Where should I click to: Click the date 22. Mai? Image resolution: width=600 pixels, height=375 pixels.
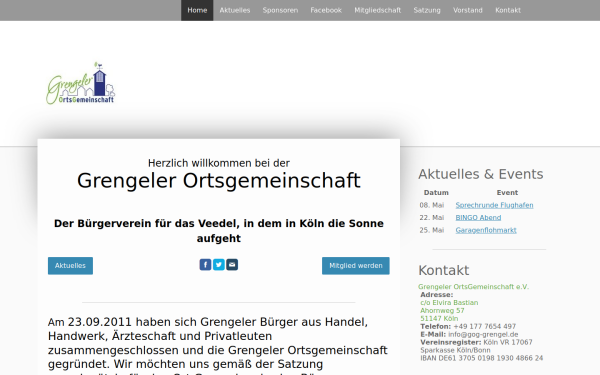coord(432,218)
